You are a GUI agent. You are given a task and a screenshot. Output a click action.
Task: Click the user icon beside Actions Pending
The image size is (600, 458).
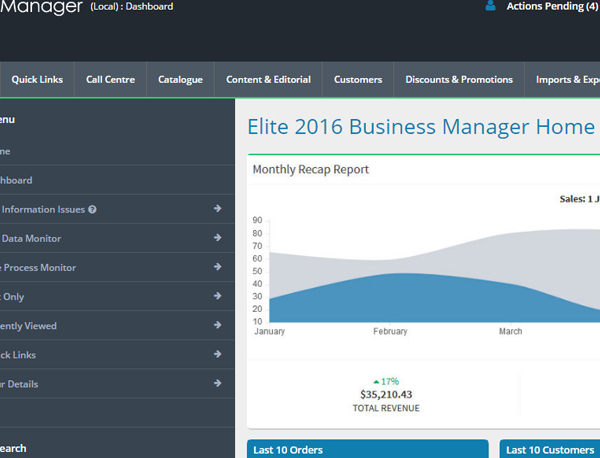tap(490, 6)
